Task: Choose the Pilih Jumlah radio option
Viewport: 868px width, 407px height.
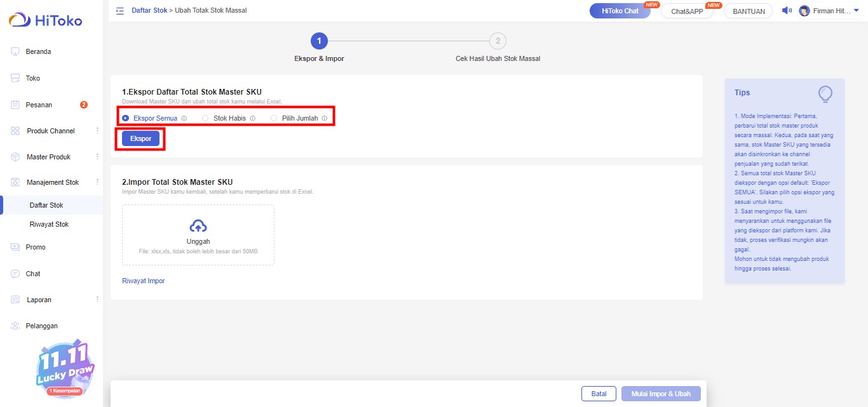Action: pos(274,118)
